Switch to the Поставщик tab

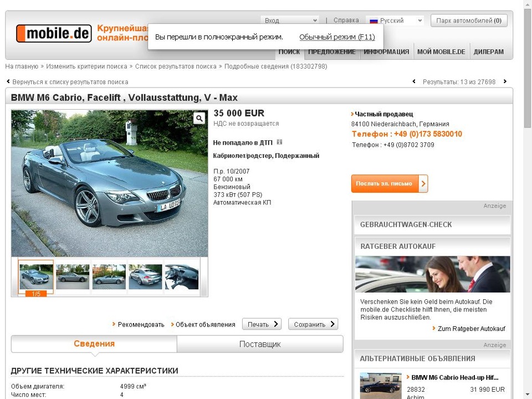pyautogui.click(x=260, y=344)
